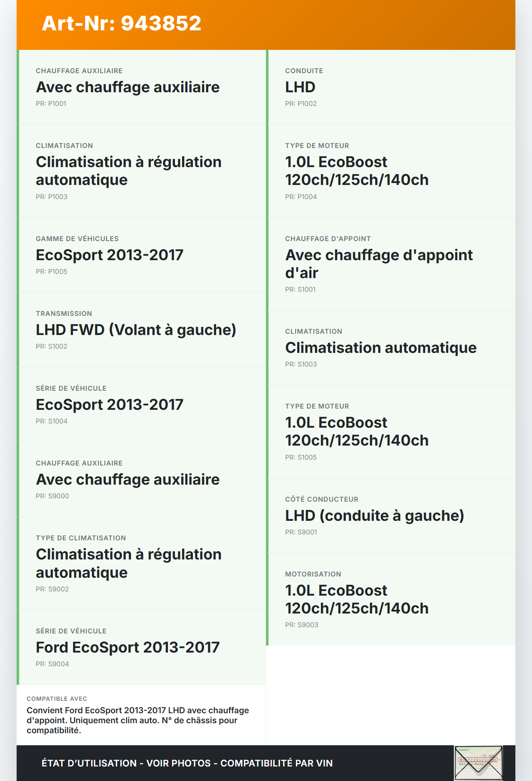Click the LHD (conduite à gauche) card
The image size is (532, 781).
tap(391, 515)
